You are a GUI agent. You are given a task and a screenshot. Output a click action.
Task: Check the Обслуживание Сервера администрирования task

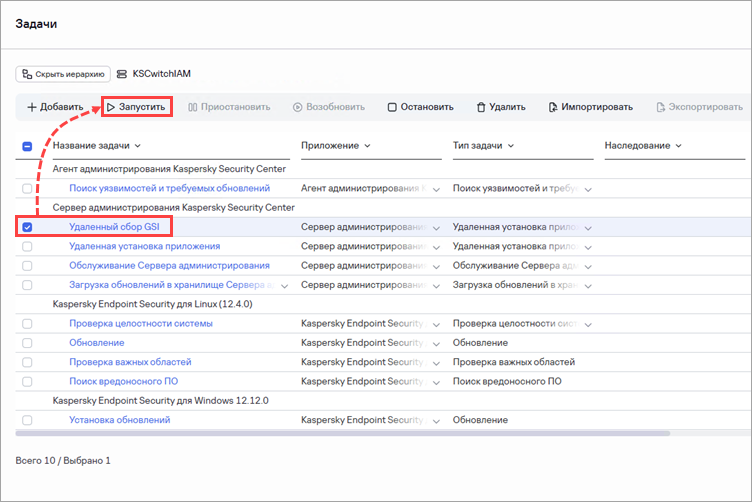27,266
